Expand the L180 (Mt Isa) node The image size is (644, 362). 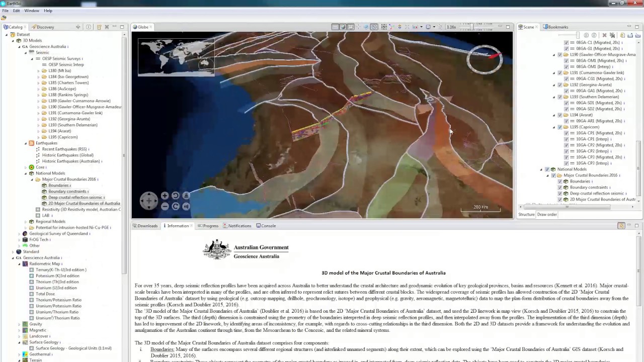38,71
